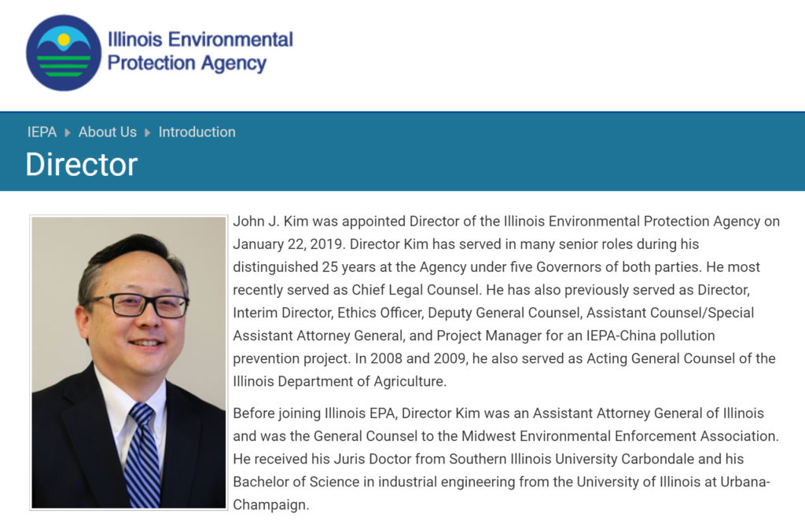The height and width of the screenshot is (532, 805).
Task: Click the green stripes in the agency logo
Action: [64, 65]
